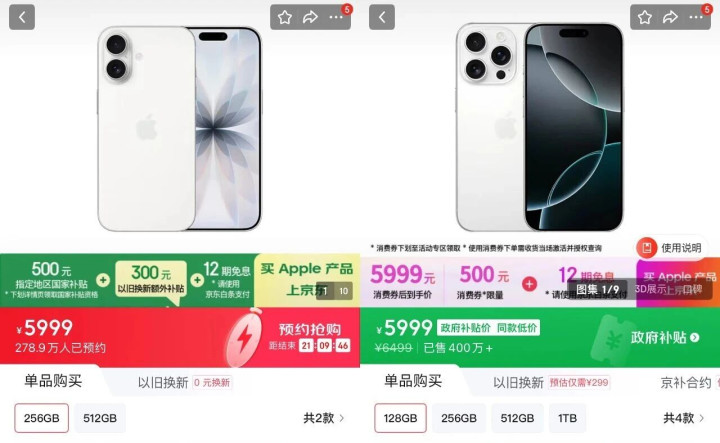Open 使用说明 usage instructions
This screenshot has height=443, width=720.
coord(670,248)
